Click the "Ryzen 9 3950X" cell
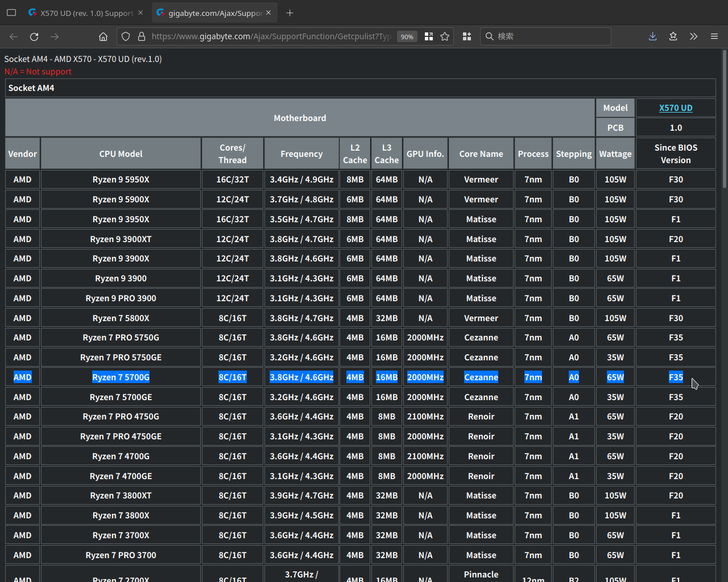 [x=121, y=219]
